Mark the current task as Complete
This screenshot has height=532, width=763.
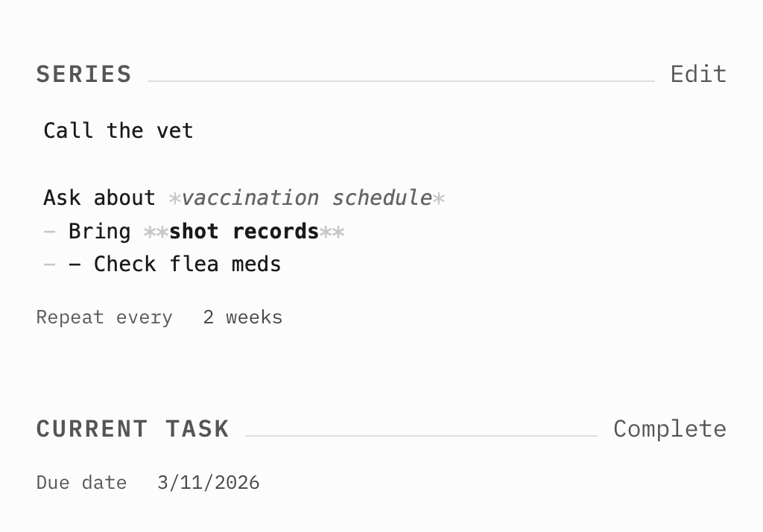coord(669,428)
